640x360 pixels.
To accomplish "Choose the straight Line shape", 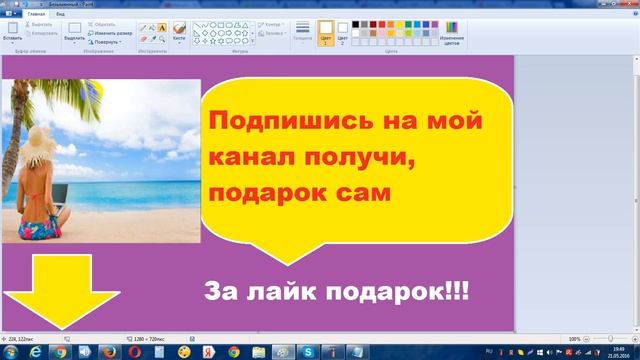I will coord(197,25).
